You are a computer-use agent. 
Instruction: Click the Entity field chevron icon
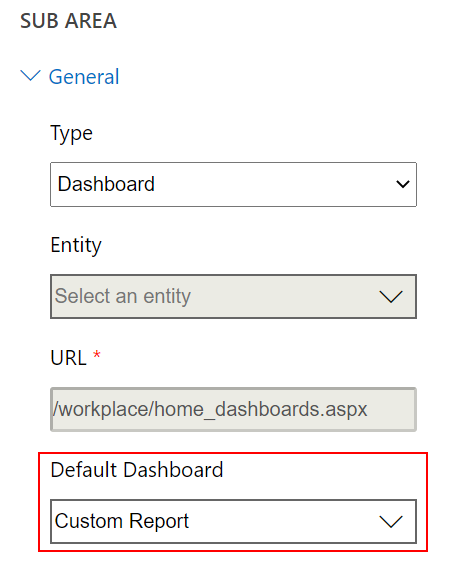(391, 297)
